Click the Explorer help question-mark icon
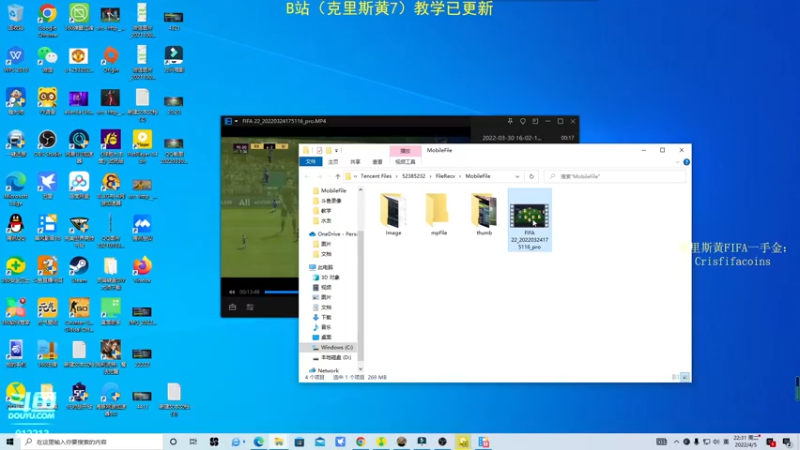Viewport: 800px width, 450px height. click(686, 162)
